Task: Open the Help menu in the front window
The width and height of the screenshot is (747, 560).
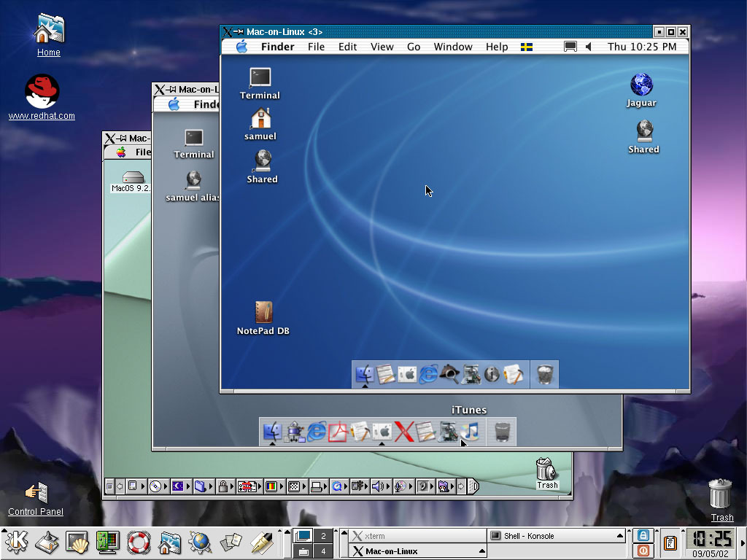Action: pyautogui.click(x=497, y=47)
